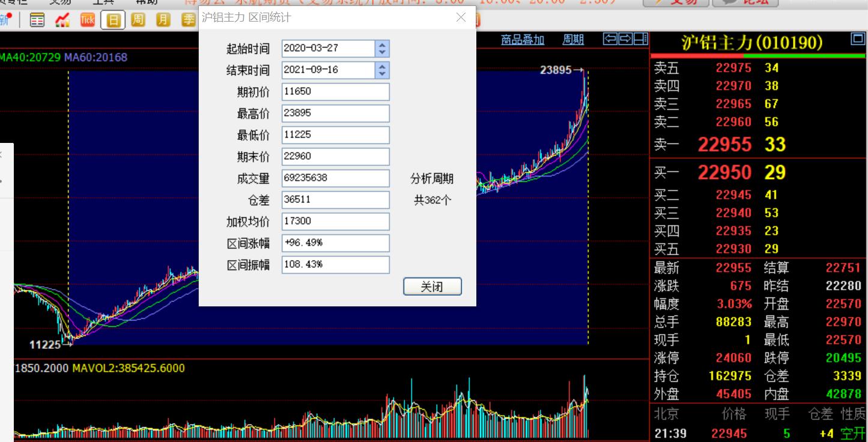Click the 幅度 value 3.03%
The image size is (868, 442).
[x=734, y=304]
